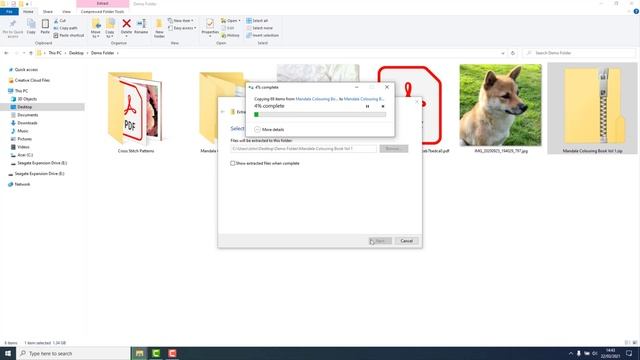Click Select all in the ribbon

click(257, 20)
